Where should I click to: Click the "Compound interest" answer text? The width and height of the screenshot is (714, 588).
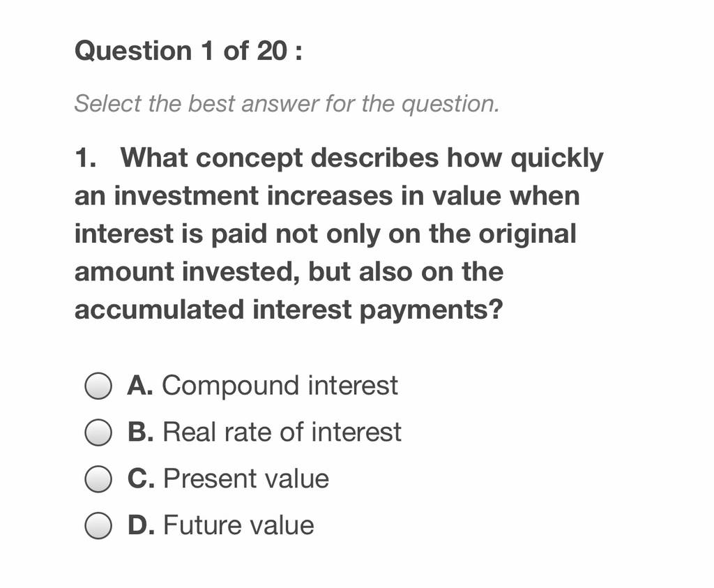click(280, 386)
